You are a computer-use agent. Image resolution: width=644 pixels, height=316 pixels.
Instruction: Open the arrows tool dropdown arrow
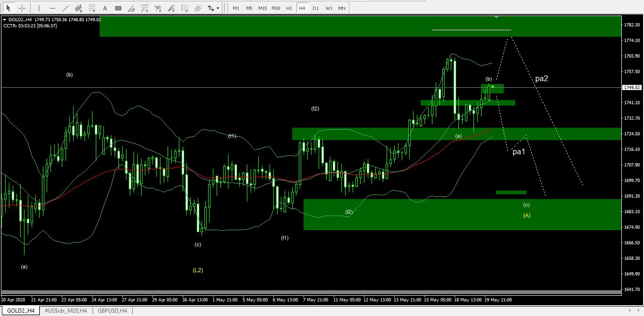tap(219, 8)
